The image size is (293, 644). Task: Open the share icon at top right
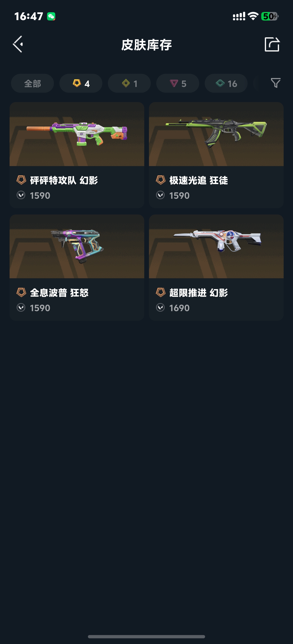coord(272,44)
